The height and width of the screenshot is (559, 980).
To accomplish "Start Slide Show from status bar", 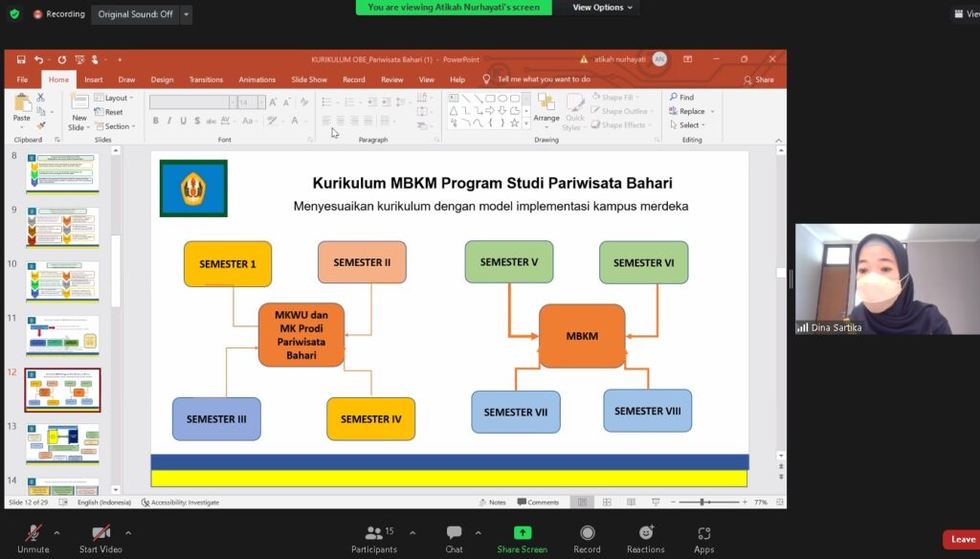I will point(657,501).
